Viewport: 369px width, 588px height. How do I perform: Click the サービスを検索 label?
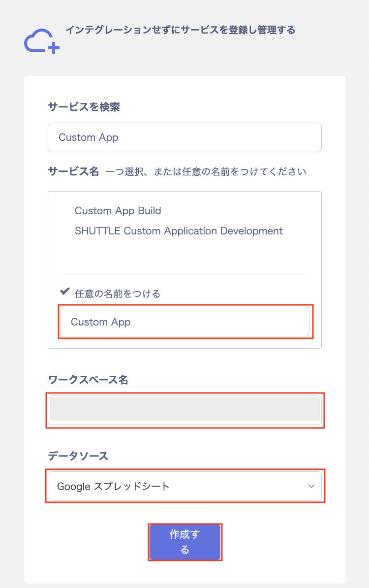(84, 107)
